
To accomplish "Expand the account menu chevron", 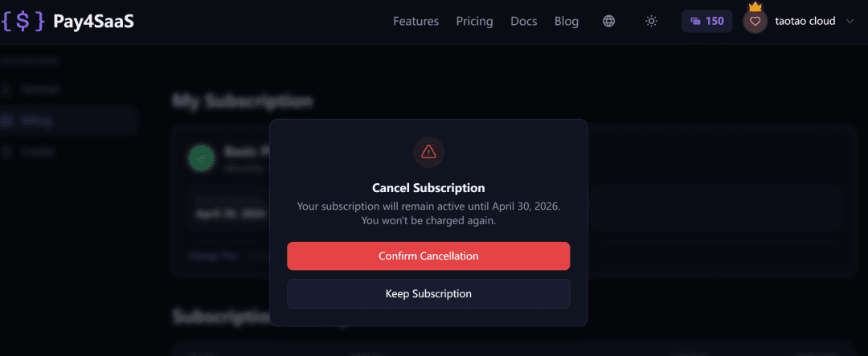I will (850, 21).
